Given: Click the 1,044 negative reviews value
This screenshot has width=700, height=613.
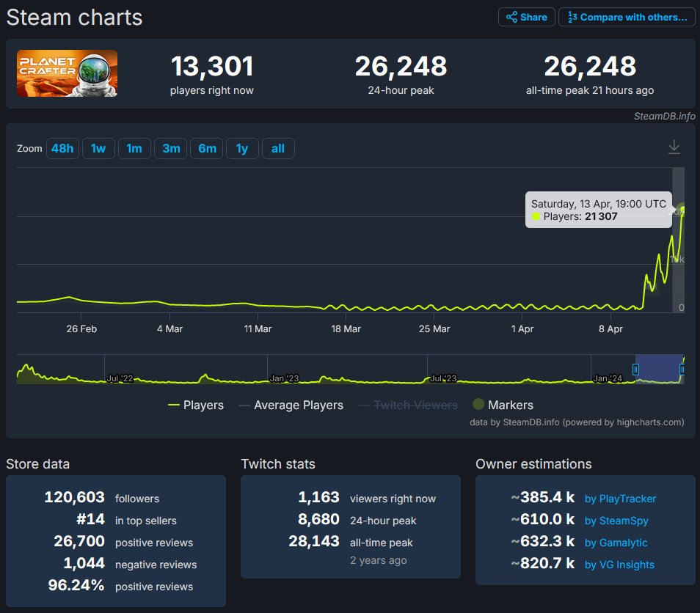Looking at the screenshot, I should (x=84, y=563).
